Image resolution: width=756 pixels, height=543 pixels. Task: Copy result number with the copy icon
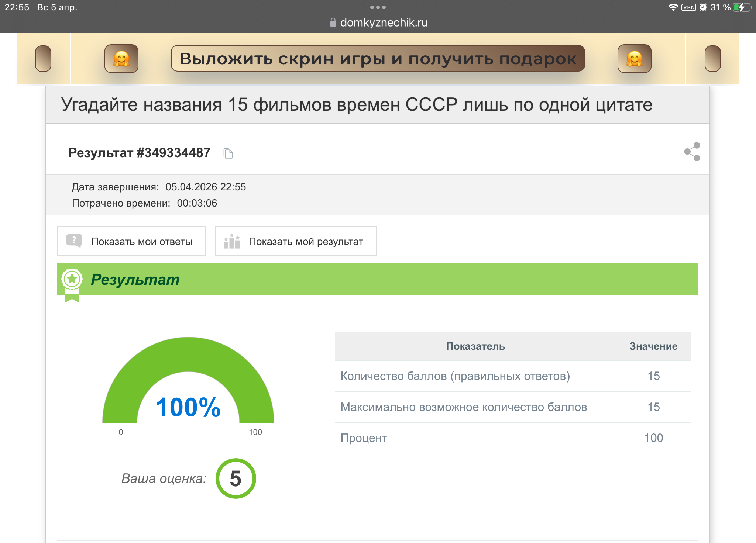pos(228,153)
